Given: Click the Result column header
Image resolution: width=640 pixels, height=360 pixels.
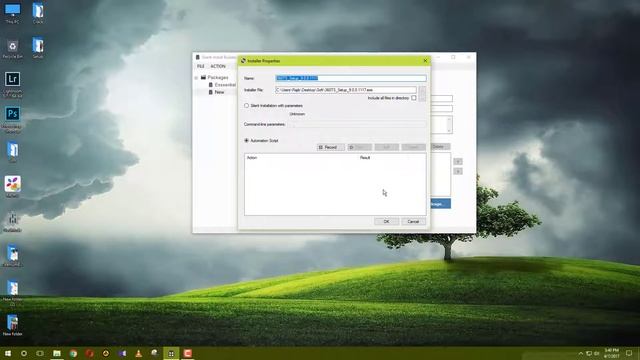Looking at the screenshot, I should coord(365,158).
